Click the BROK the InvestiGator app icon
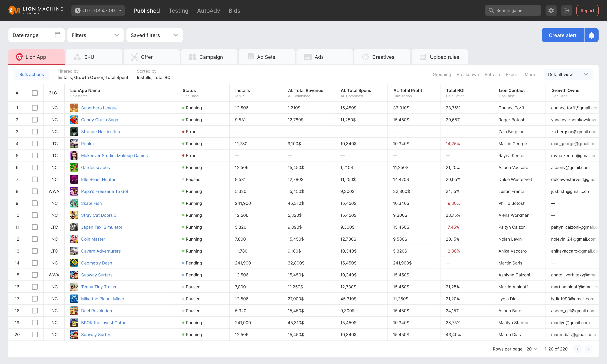 74,323
